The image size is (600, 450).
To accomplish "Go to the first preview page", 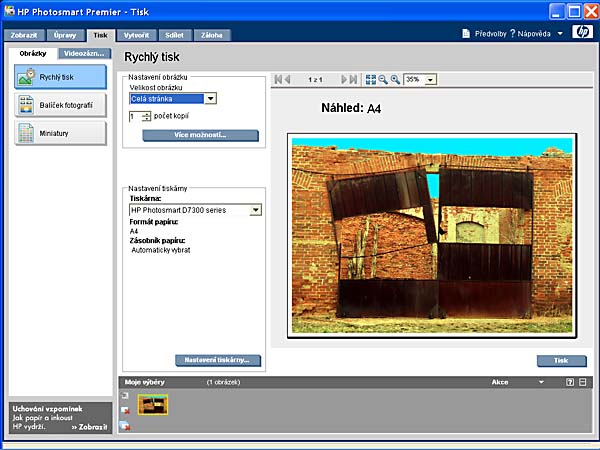I will 277,79.
